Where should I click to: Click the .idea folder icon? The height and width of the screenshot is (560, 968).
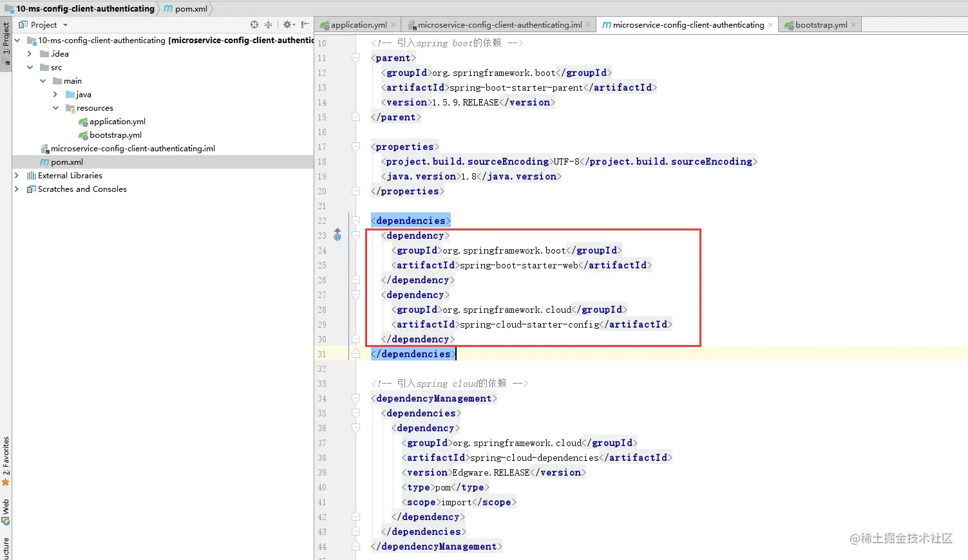(44, 54)
